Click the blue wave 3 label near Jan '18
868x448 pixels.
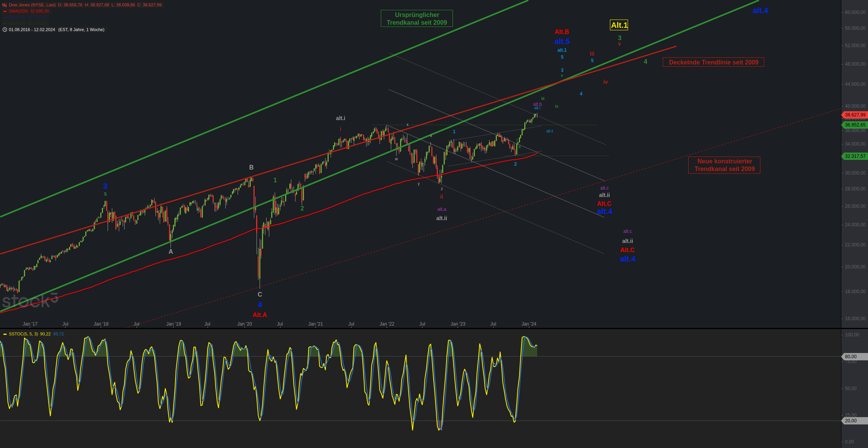105,187
